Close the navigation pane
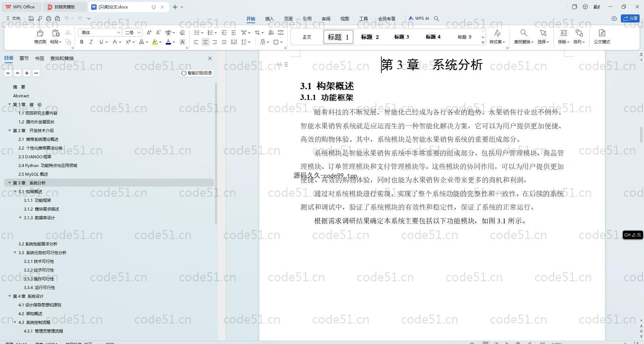 210,58
